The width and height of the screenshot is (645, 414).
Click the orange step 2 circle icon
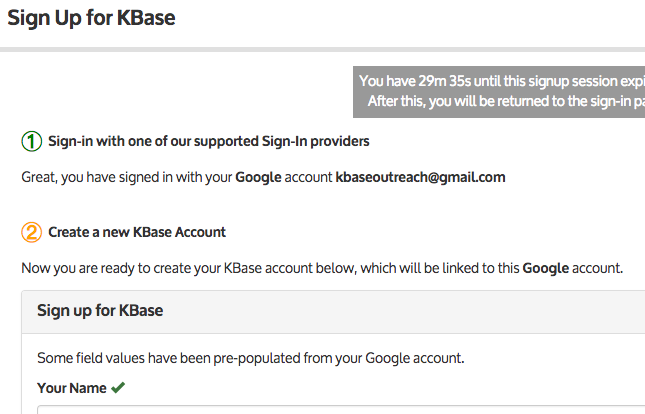click(32, 232)
